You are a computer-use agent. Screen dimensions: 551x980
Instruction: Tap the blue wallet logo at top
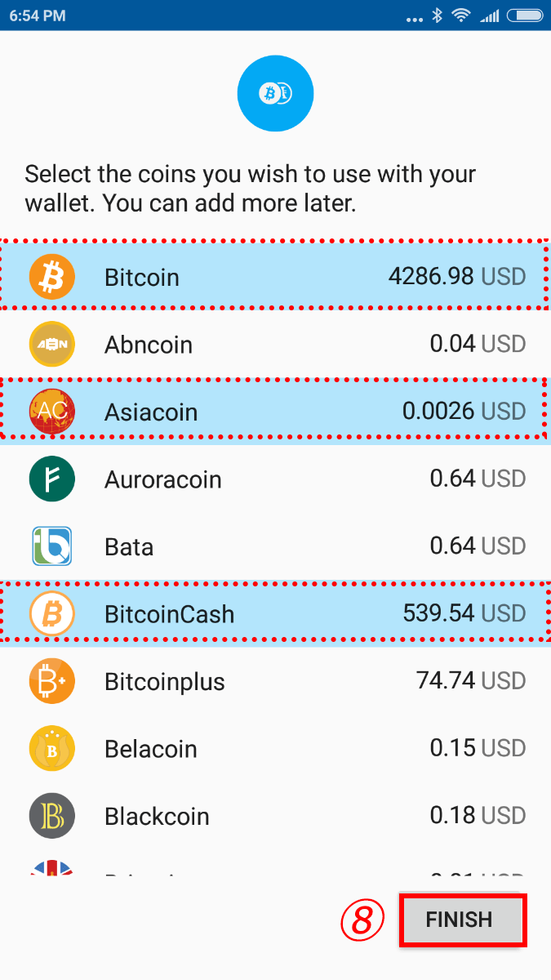point(275,95)
